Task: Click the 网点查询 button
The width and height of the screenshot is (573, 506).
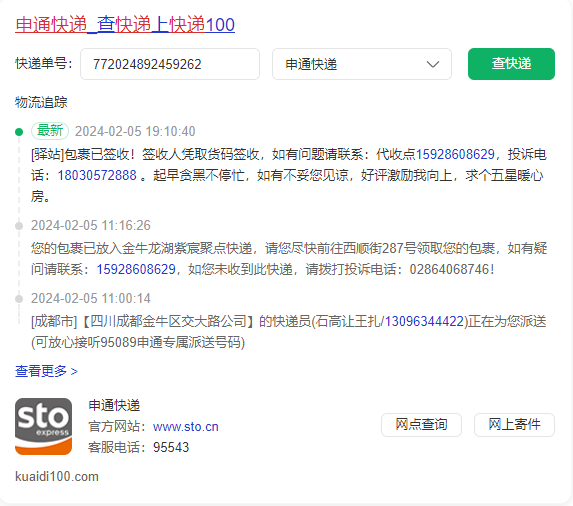Action: [421, 425]
